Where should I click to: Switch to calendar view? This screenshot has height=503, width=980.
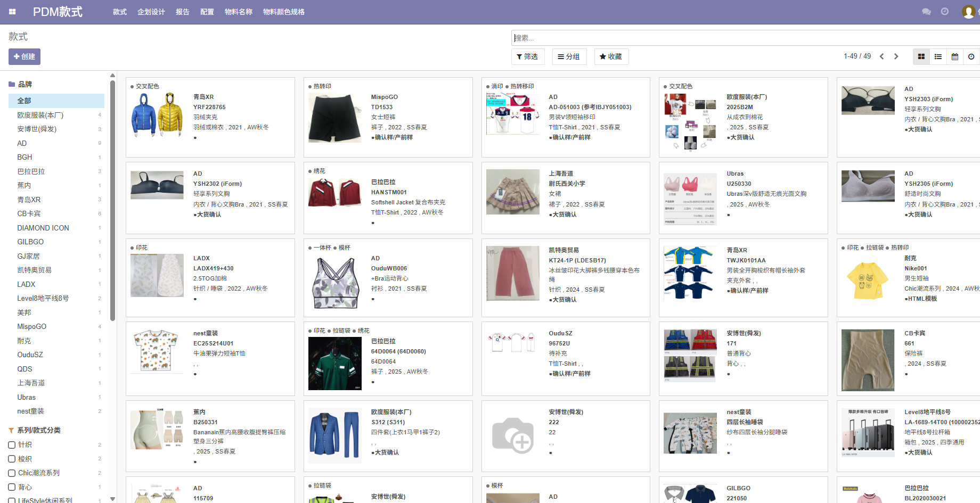tap(955, 56)
